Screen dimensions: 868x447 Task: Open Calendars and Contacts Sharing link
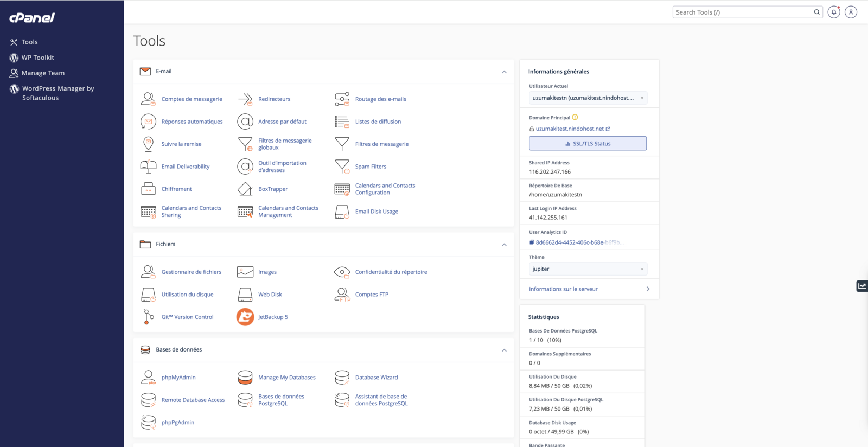point(192,212)
